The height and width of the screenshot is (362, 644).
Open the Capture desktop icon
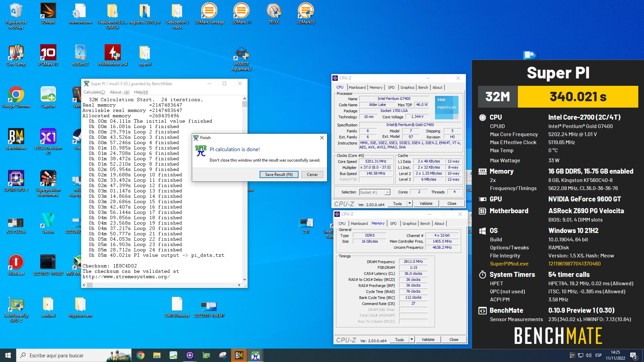(x=48, y=97)
